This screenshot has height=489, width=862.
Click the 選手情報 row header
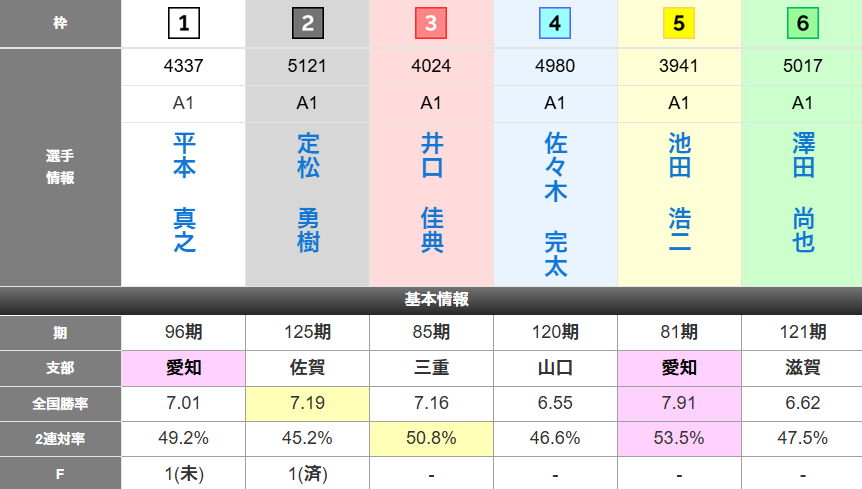(60, 167)
